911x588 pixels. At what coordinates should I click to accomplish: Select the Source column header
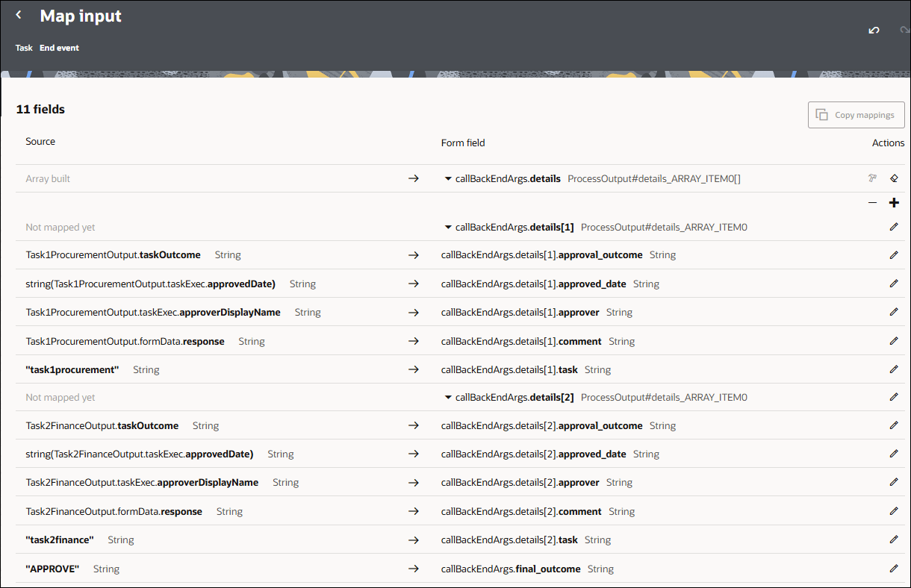tap(40, 141)
